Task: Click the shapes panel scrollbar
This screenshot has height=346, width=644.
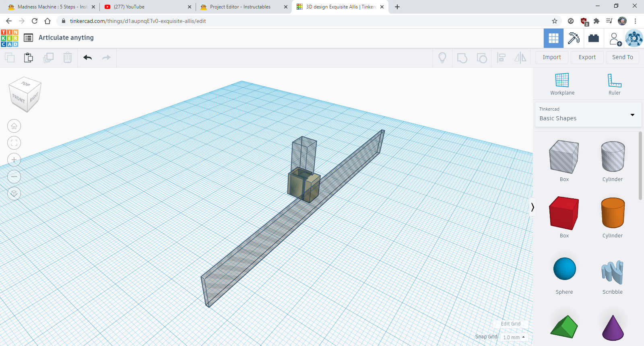Action: point(640,166)
